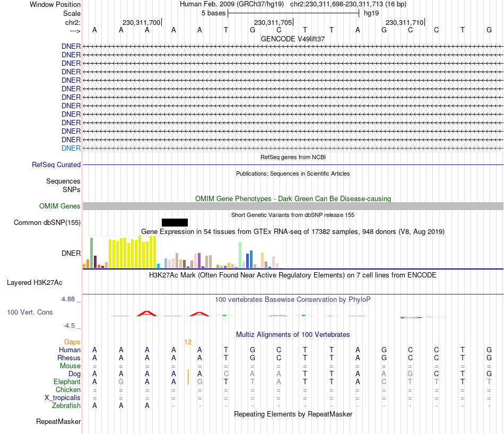
Task: Click the RepeatMasker track label
Action: pos(58,421)
